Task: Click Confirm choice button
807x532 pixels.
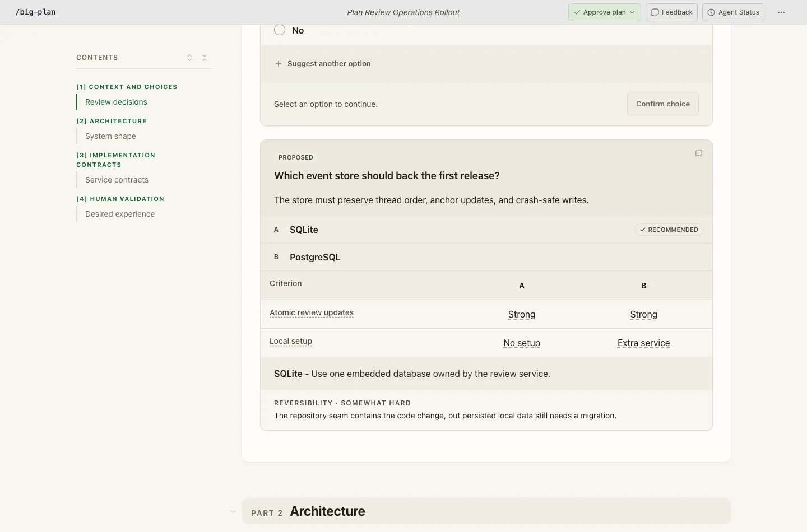Action: click(663, 104)
